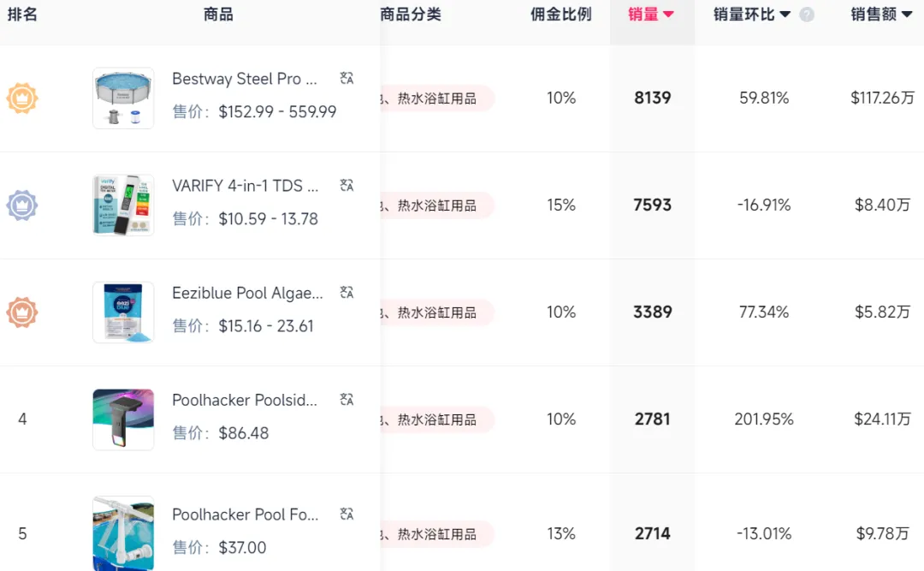The image size is (924, 571).
Task: Click the VARIFY TDS meter thumbnail
Action: pos(123,205)
